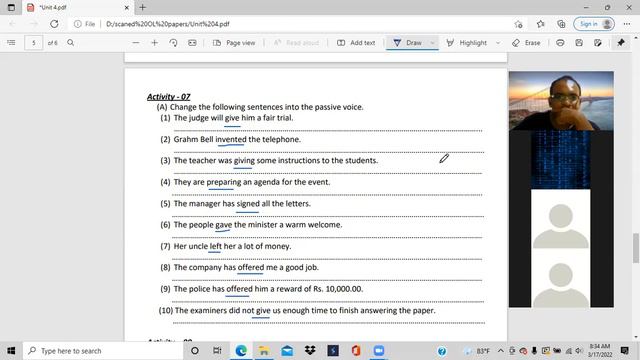
Task: Click the volume speaker tray icon
Action: coord(579,351)
